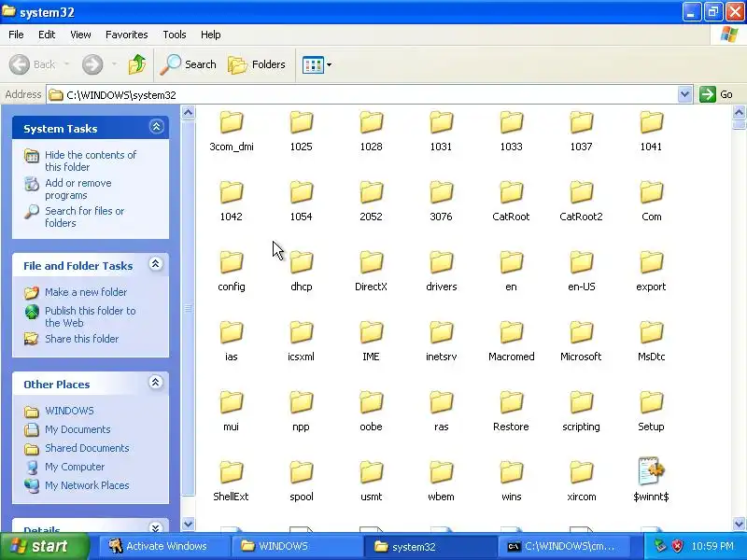Click the Forward navigation button
This screenshot has height=560, width=747.
coord(92,64)
